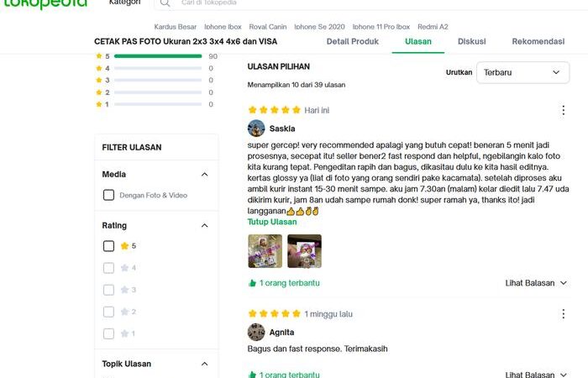
Task: Collapse the Rating filter section
Action: (x=204, y=225)
